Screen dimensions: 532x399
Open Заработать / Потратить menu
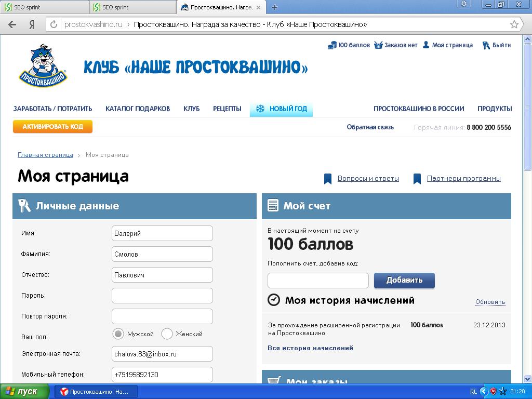pos(52,109)
